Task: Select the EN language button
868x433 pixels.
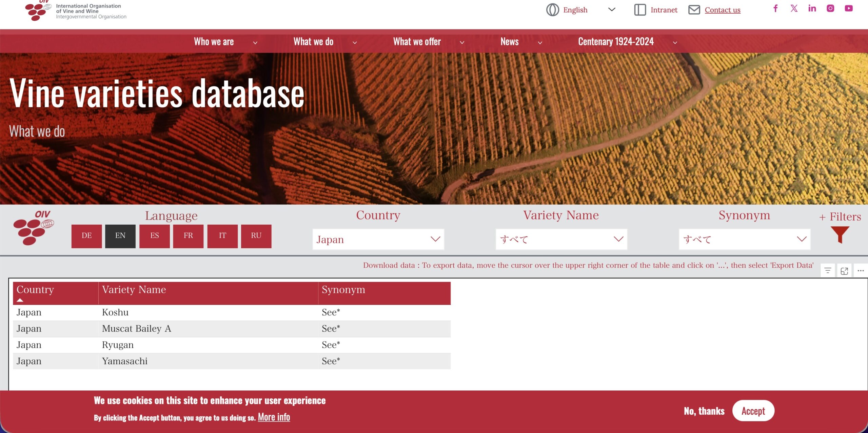Action: (120, 236)
